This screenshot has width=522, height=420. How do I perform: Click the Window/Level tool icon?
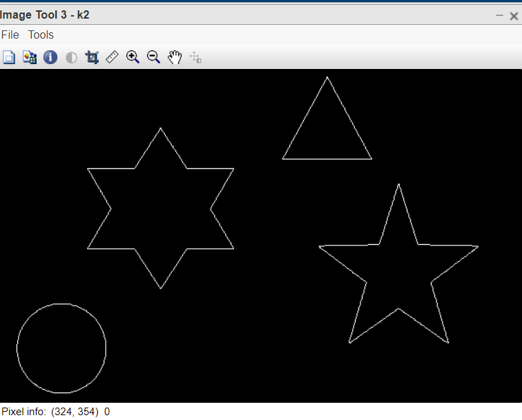[195, 57]
